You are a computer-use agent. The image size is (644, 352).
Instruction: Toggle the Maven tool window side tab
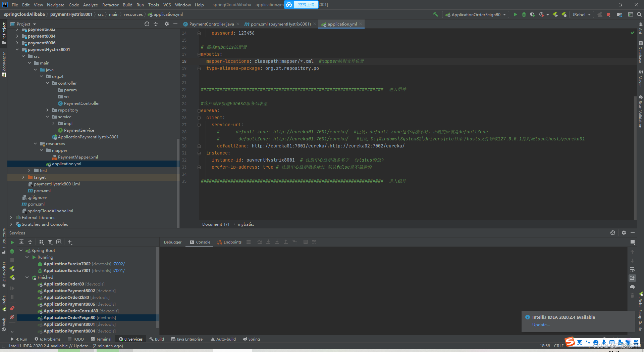(x=640, y=79)
